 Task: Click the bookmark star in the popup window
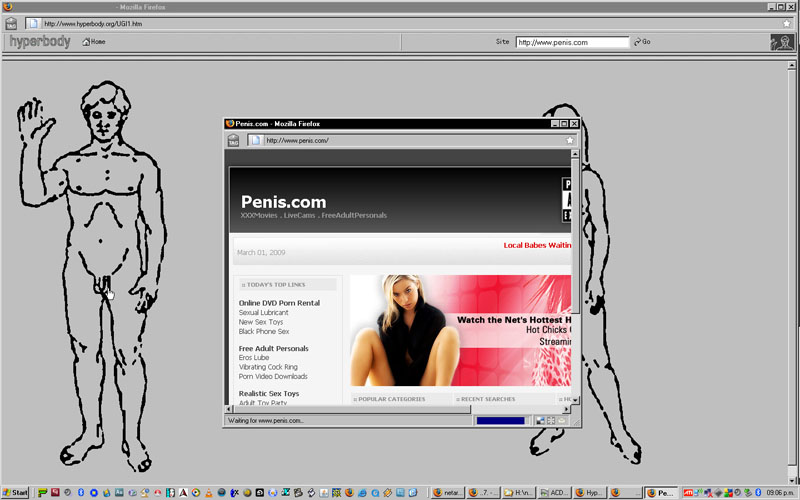570,141
